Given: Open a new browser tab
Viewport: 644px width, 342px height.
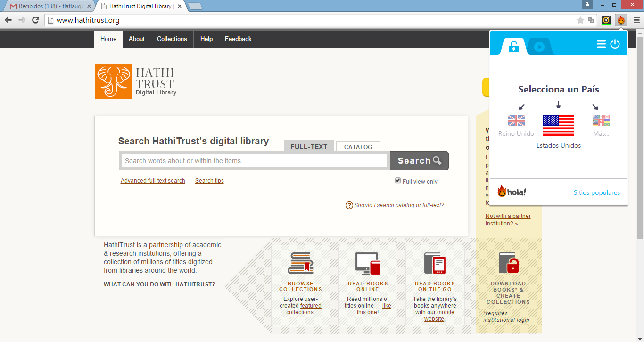Looking at the screenshot, I should pyautogui.click(x=195, y=7).
